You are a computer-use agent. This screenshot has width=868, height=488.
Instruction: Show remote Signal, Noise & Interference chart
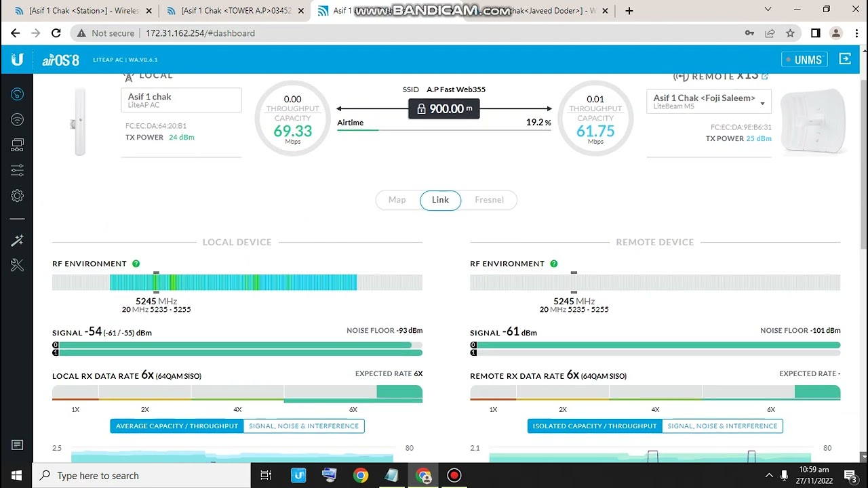[x=722, y=426]
